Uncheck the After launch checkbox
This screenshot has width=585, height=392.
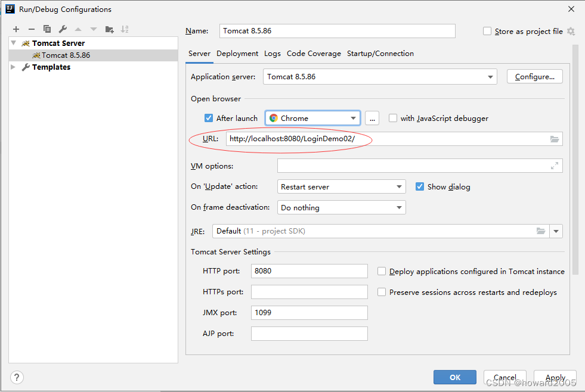click(x=209, y=118)
